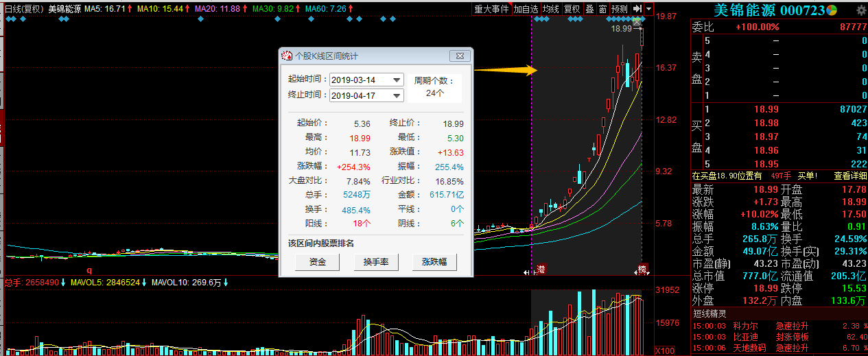The image size is (868, 356).
Task: Click the 美锦能源 name above the chart
Action: click(64, 10)
